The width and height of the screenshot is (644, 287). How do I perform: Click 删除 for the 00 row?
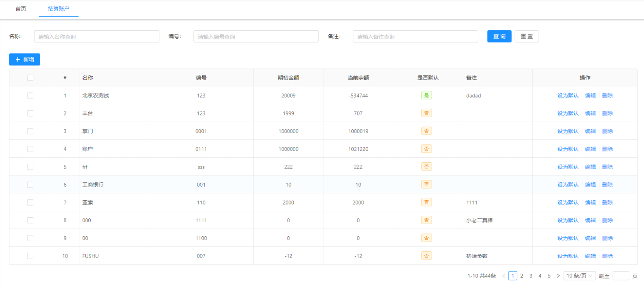607,238
